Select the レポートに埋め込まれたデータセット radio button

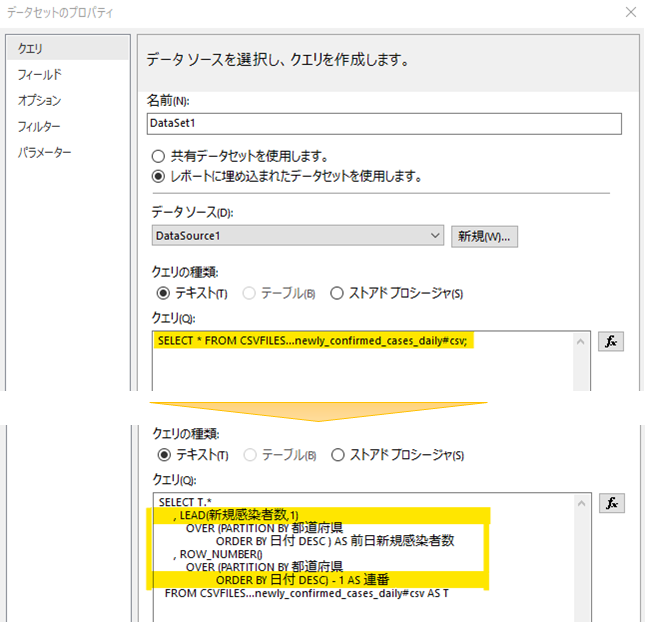[x=157, y=177]
